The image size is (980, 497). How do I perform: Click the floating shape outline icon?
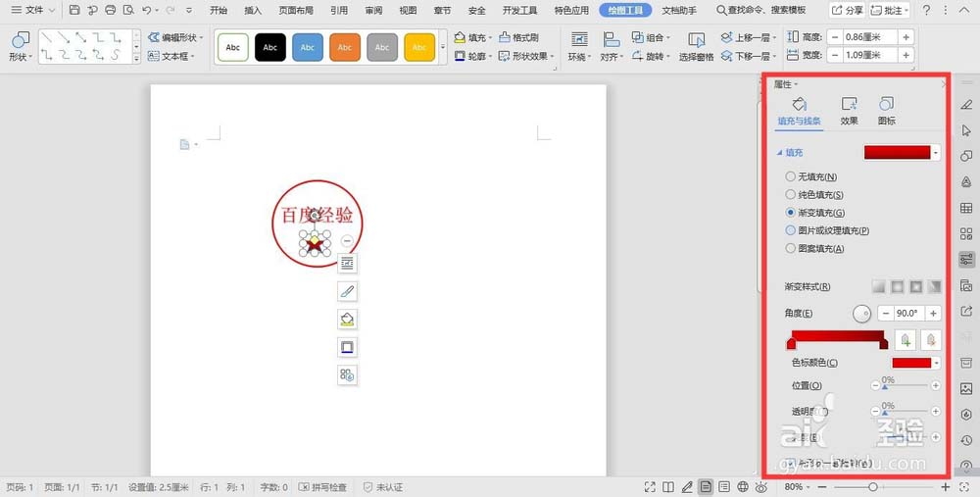tap(348, 347)
